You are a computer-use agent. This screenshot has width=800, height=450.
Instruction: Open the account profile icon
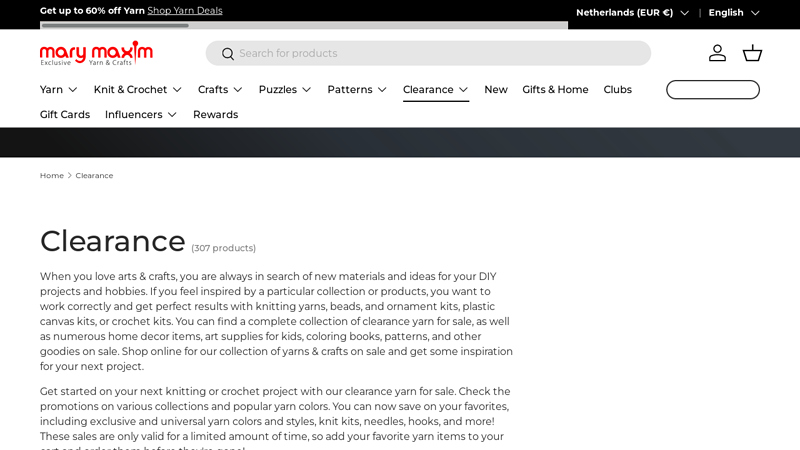(x=717, y=53)
